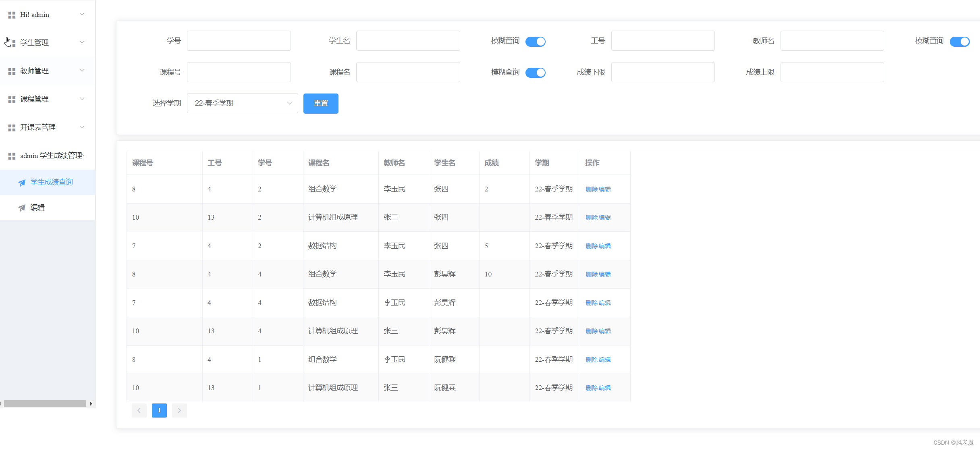Toggle 模糊查询 switch next to 教师名 field
This screenshot has height=449, width=980.
pyautogui.click(x=960, y=42)
